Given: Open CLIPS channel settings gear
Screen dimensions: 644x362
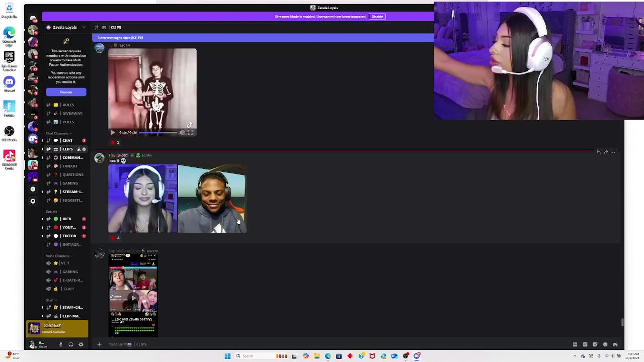Looking at the screenshot, I should click(x=84, y=149).
